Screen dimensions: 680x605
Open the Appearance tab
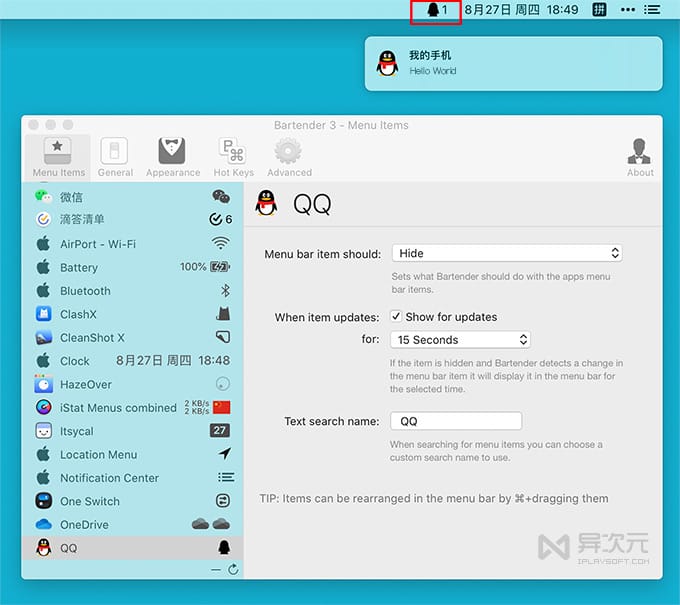coord(173,157)
